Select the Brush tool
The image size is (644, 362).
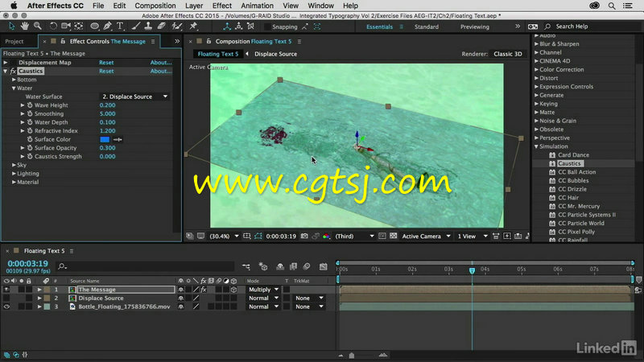pos(135,27)
